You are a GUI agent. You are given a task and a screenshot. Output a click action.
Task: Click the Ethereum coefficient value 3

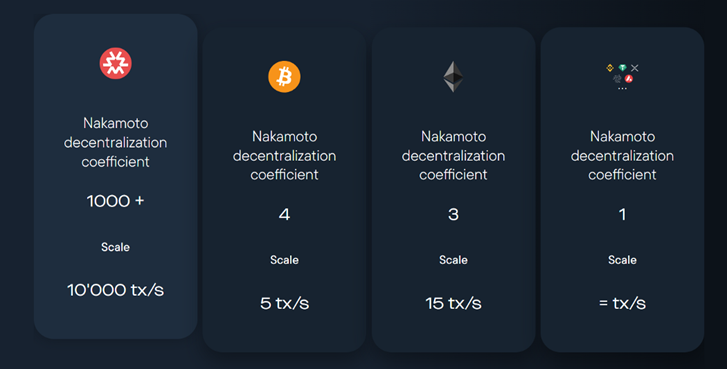pyautogui.click(x=453, y=214)
